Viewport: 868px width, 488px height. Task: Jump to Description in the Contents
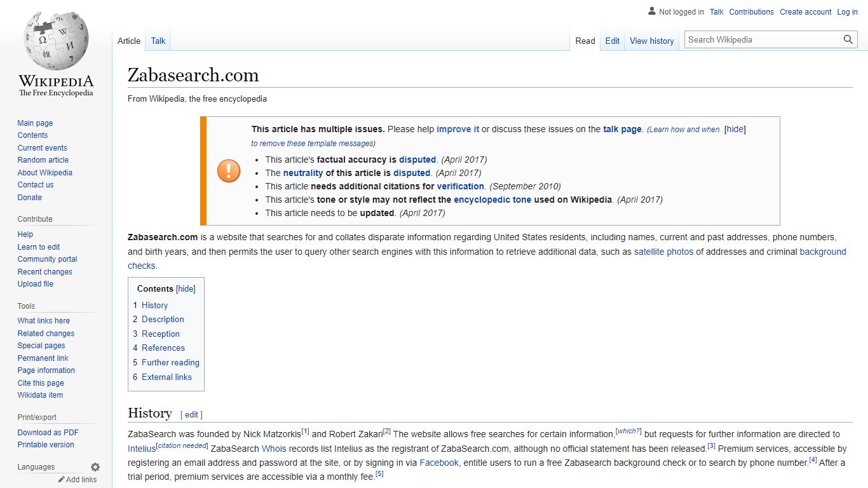(x=163, y=320)
